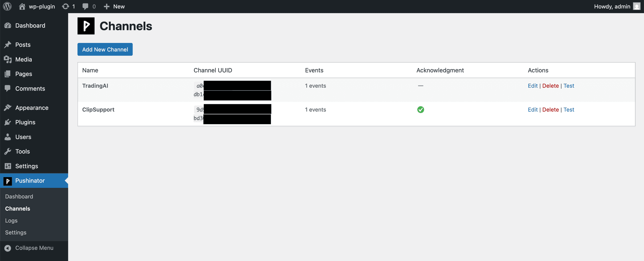Delete the ClipSupport channel
The width and height of the screenshot is (644, 261).
click(550, 110)
